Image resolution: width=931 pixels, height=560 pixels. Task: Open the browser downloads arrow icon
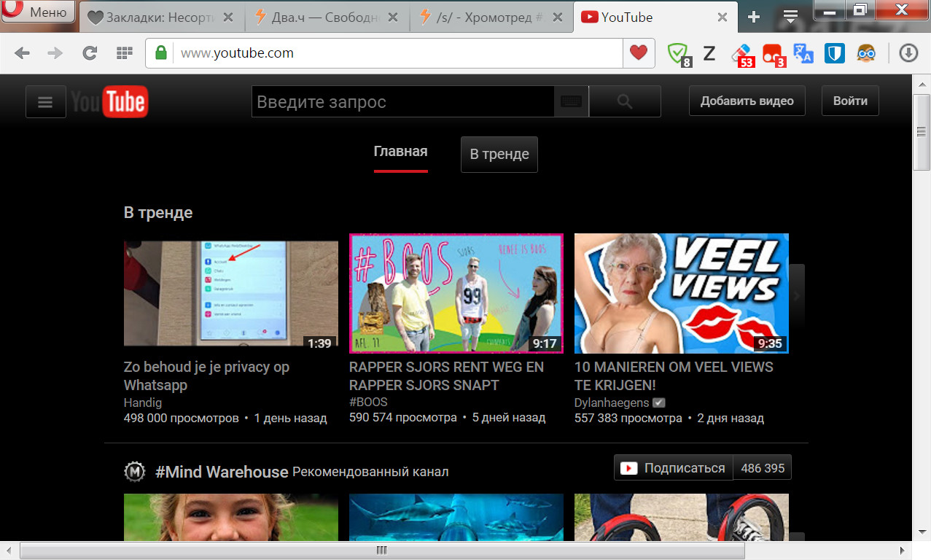coord(908,53)
